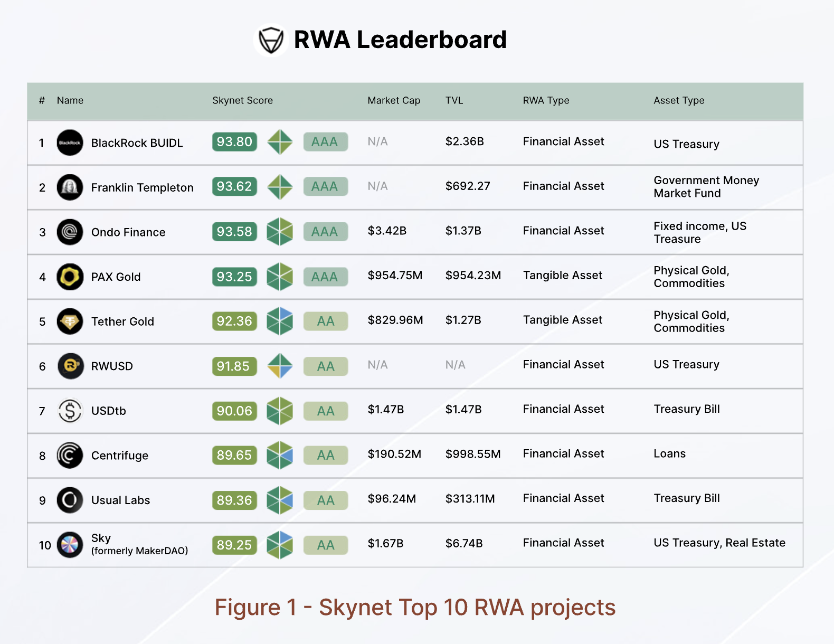Click the $3.42B market cap value

[387, 231]
